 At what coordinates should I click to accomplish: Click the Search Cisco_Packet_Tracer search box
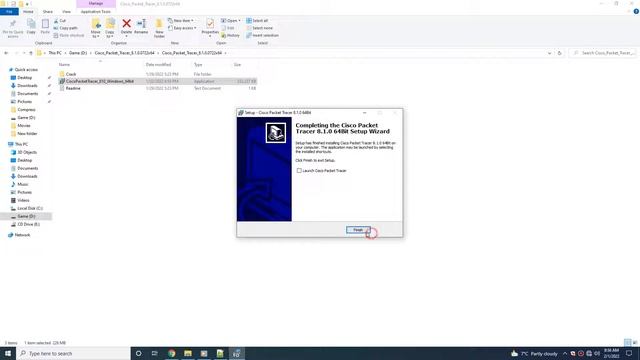pos(603,53)
